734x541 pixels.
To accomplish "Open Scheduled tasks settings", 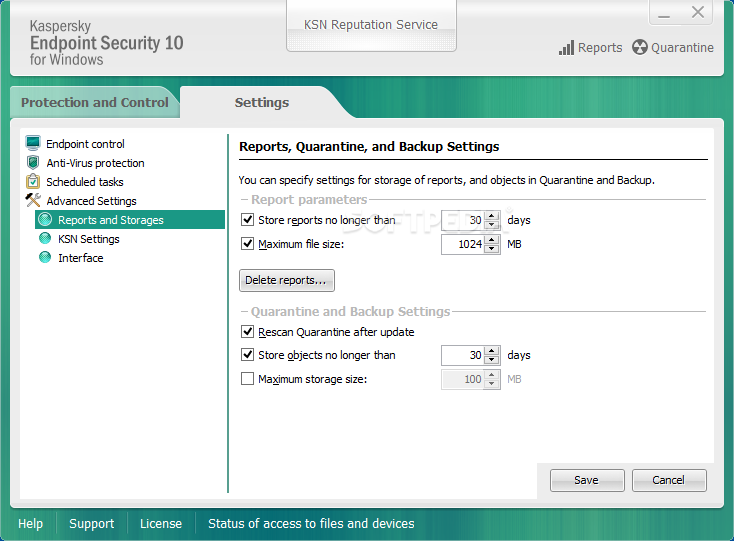I will pos(85,182).
